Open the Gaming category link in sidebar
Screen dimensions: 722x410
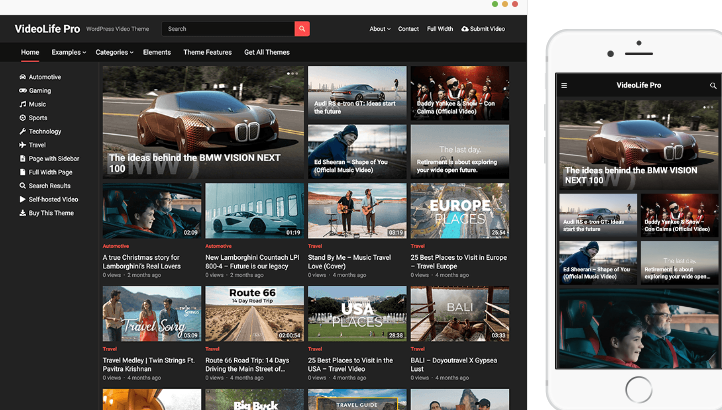pyautogui.click(x=40, y=91)
